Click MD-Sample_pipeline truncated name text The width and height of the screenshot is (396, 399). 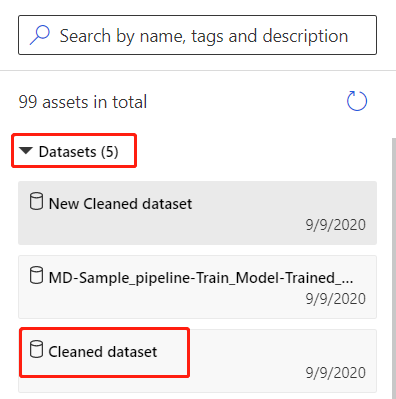coord(201,278)
